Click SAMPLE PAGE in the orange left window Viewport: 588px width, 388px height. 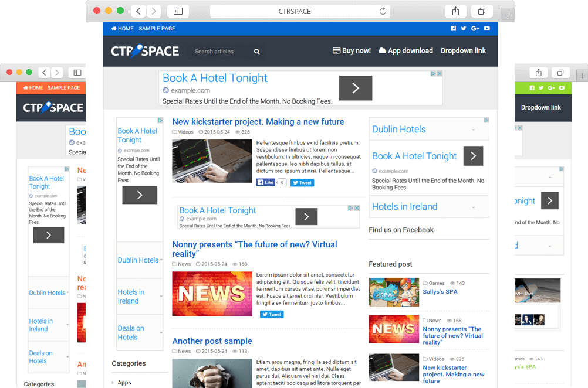point(63,88)
